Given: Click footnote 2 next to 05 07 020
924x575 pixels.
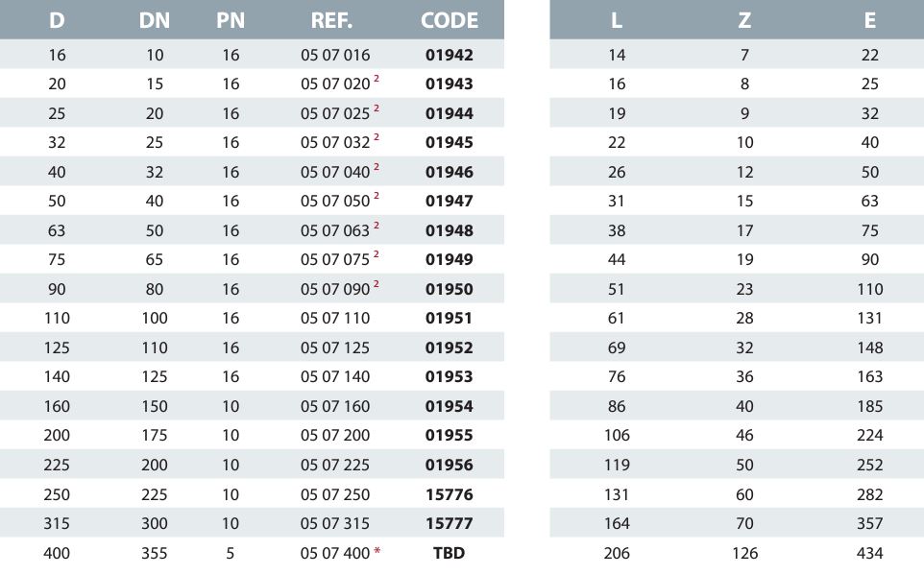Looking at the screenshot, I should click(377, 79).
